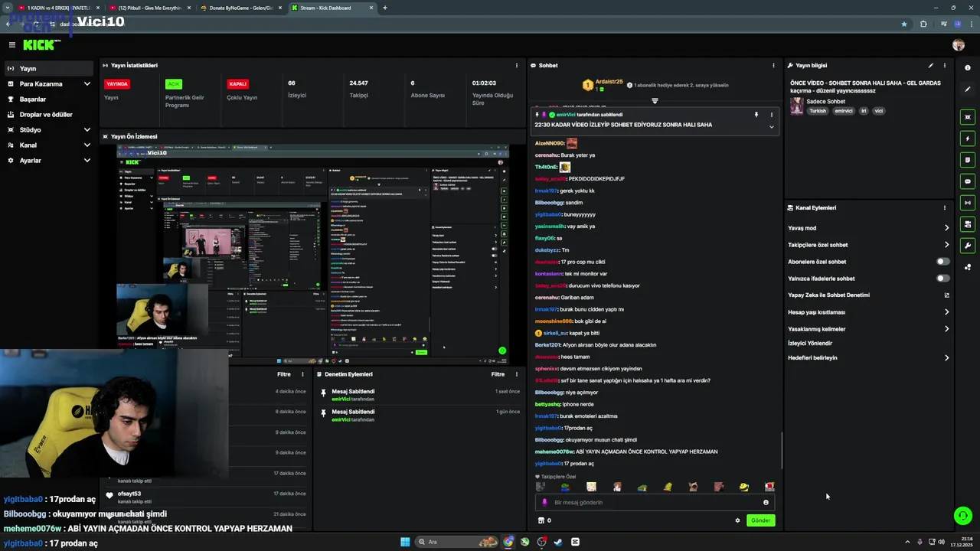Screen dimensions: 980x551
Task: Click the emirvici tag in stream info
Action: 843,111
